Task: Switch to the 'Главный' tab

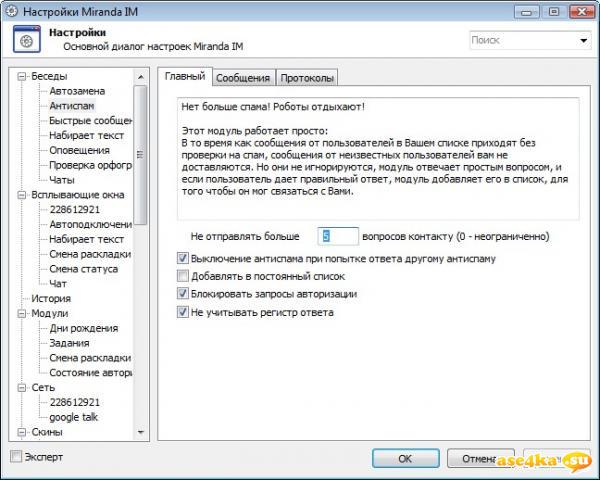Action: pos(185,76)
